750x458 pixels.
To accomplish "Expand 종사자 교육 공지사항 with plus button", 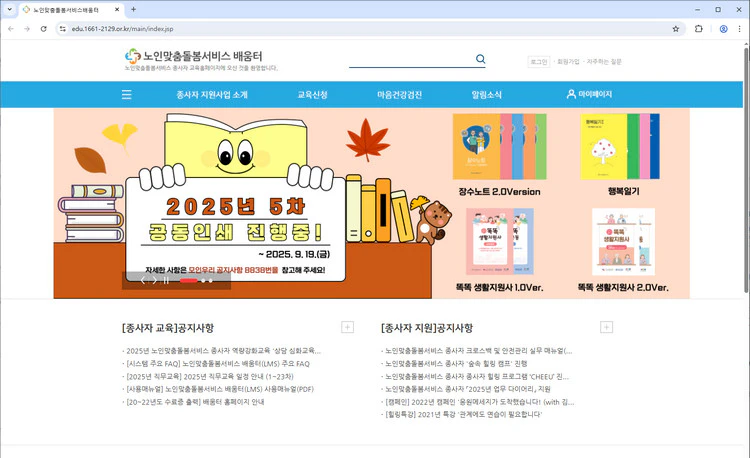I will (x=347, y=327).
